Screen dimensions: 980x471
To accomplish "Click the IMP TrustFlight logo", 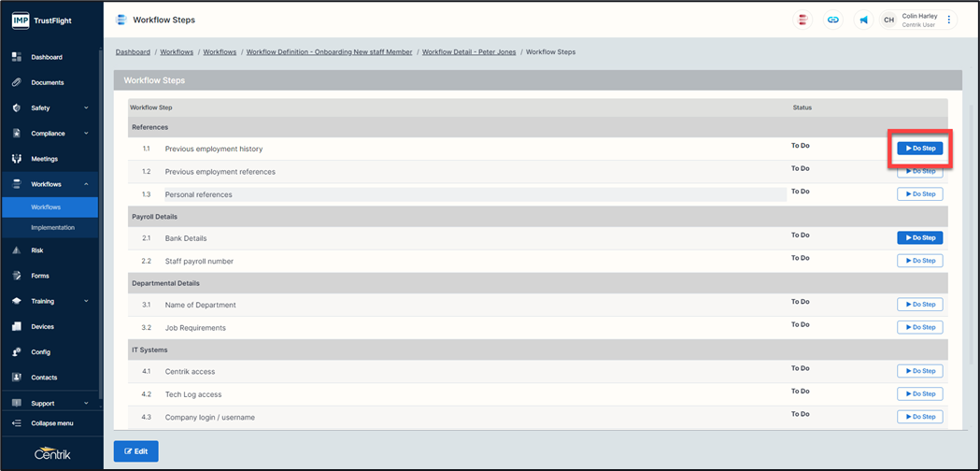I will pos(42,21).
